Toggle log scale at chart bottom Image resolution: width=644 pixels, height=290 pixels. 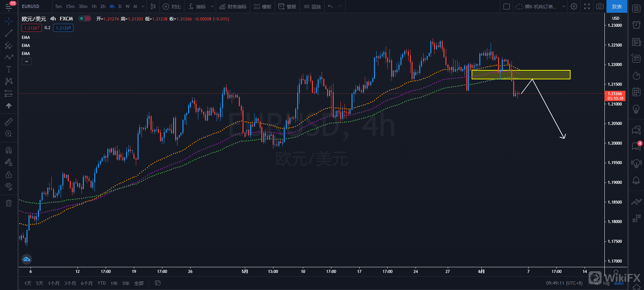click(x=606, y=283)
